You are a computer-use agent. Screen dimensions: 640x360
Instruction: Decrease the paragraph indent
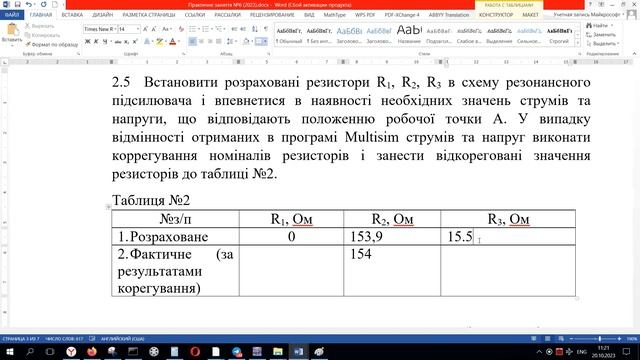pyautogui.click(x=234, y=29)
